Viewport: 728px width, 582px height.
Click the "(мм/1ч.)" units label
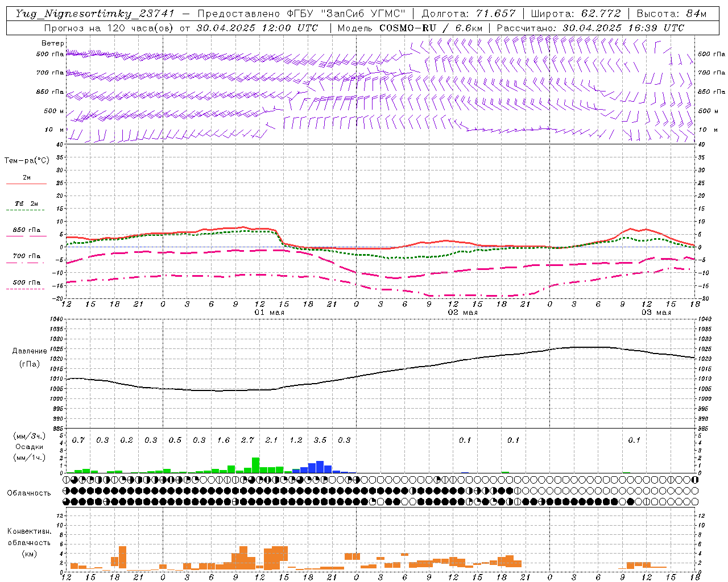29,457
